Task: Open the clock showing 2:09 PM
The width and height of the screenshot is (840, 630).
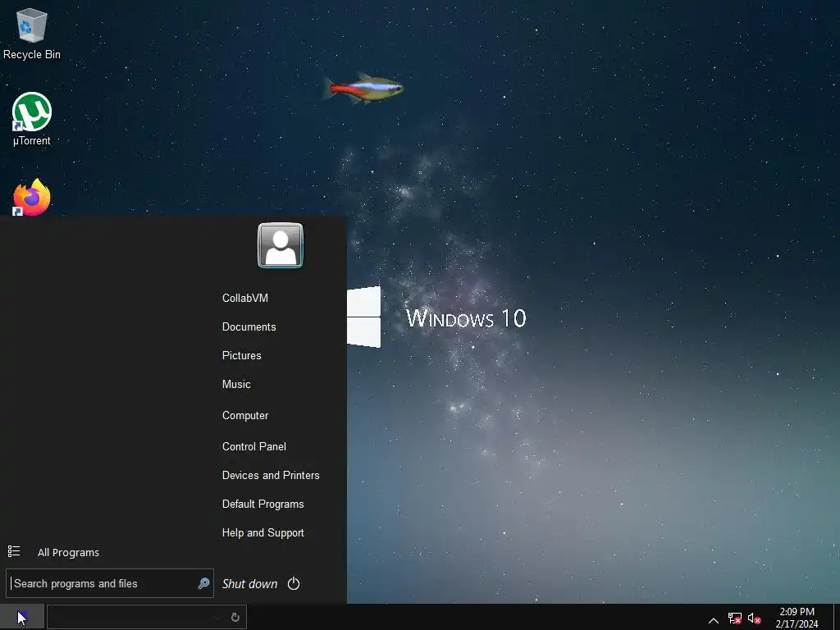Action: [x=797, y=618]
